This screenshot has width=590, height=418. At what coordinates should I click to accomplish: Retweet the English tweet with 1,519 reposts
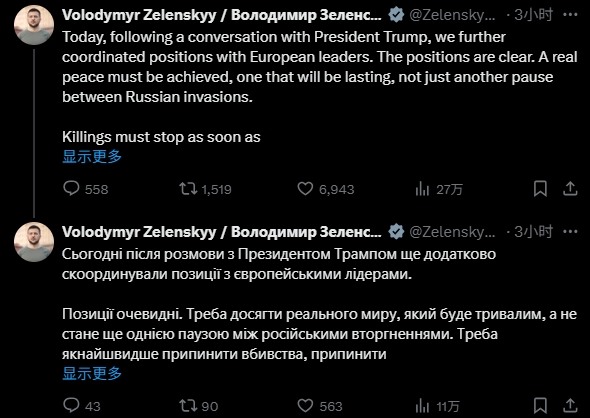click(x=205, y=189)
